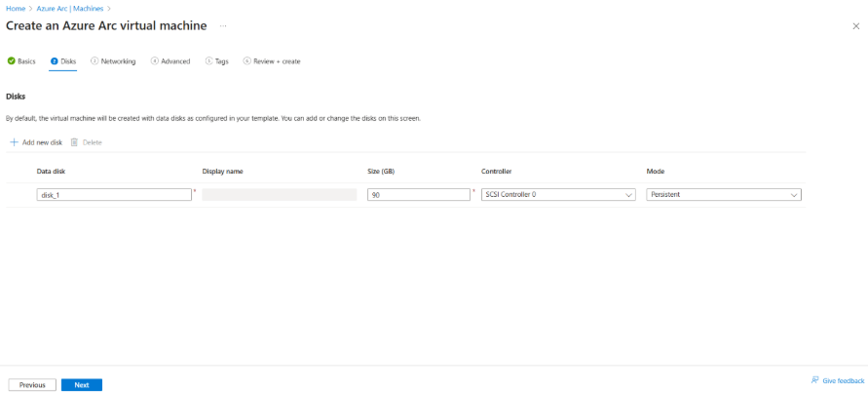Click the Create an Azure Arc virtual machine title

point(106,26)
